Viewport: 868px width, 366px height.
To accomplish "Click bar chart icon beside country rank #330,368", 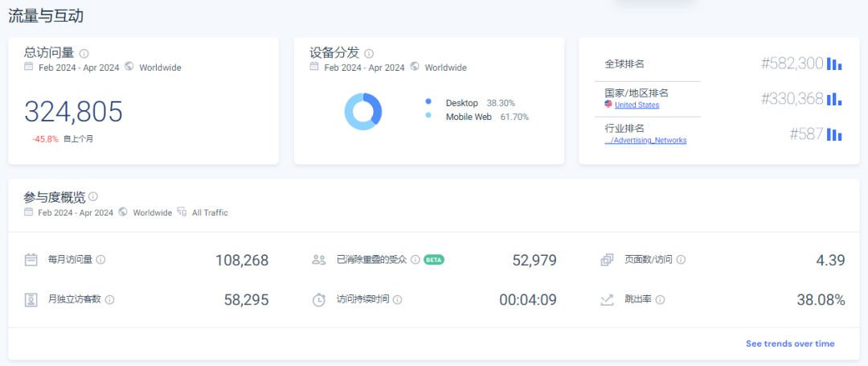I will pos(834,99).
